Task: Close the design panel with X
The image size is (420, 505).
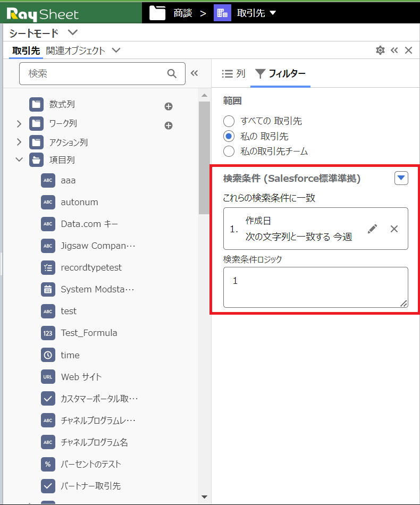Action: [x=408, y=50]
